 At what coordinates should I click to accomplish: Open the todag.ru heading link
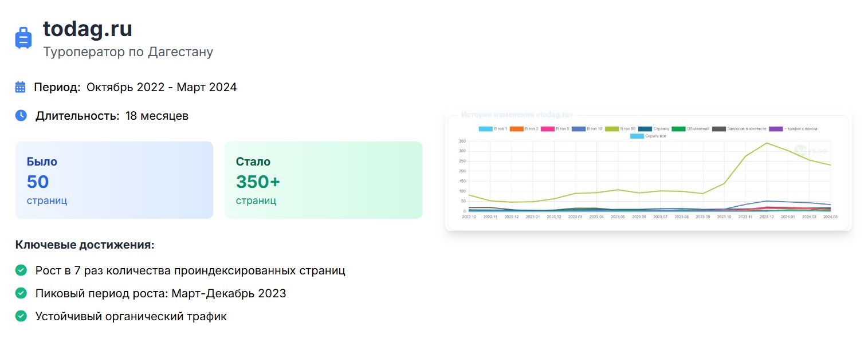[x=88, y=29]
